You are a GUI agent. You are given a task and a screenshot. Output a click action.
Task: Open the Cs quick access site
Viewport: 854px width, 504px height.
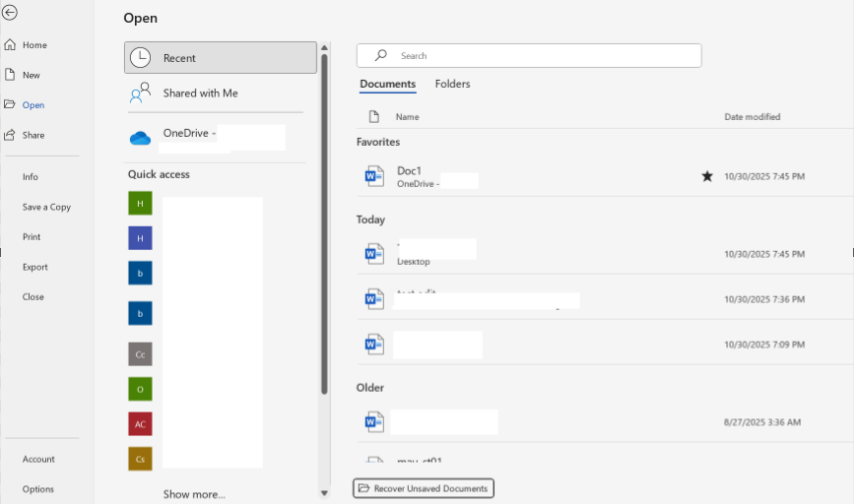point(140,459)
